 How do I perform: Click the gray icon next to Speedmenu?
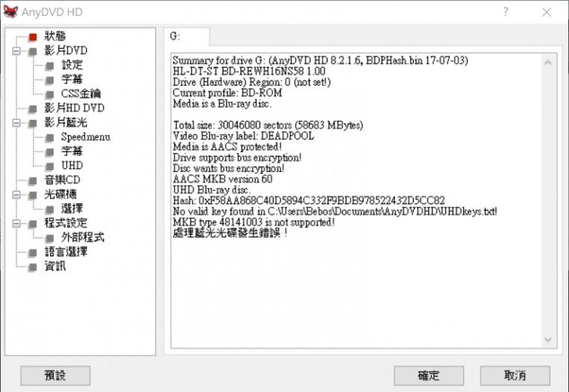[x=49, y=138]
